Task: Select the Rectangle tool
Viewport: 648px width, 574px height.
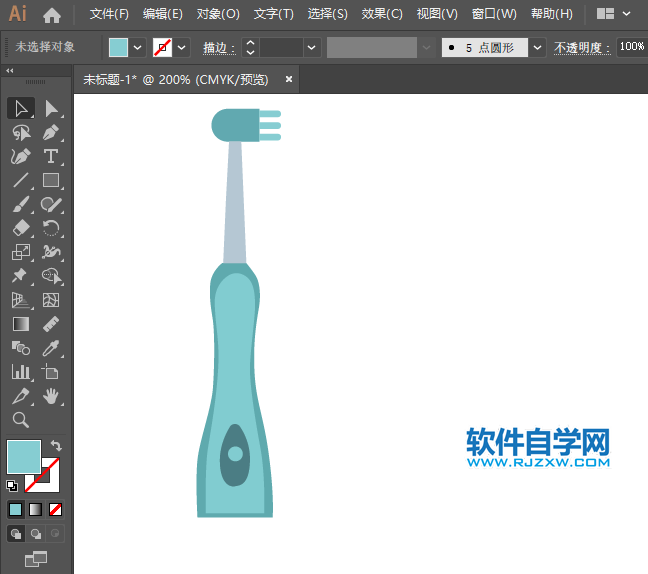Action: click(51, 181)
